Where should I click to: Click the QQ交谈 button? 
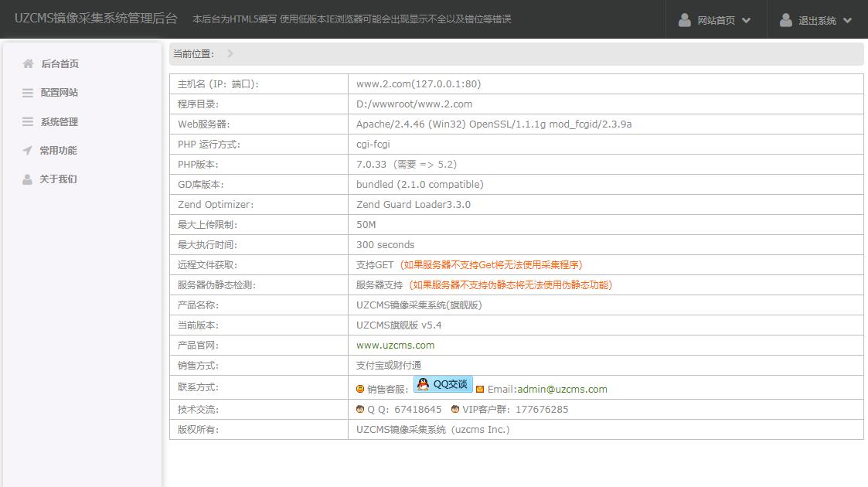(443, 384)
